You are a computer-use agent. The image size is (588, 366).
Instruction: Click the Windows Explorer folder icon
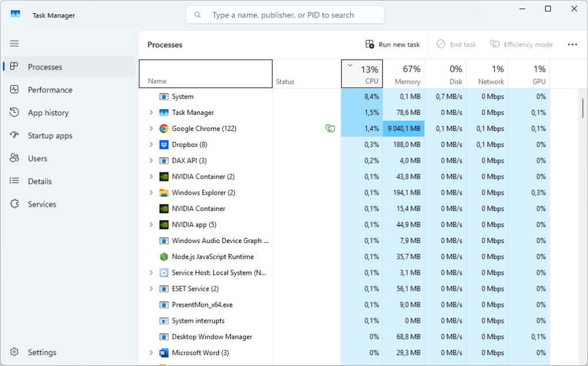click(164, 192)
